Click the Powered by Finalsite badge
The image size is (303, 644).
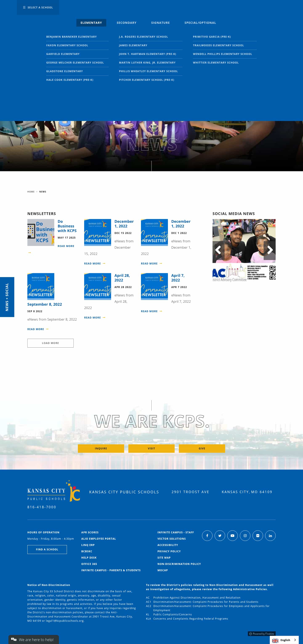[x=262, y=634]
